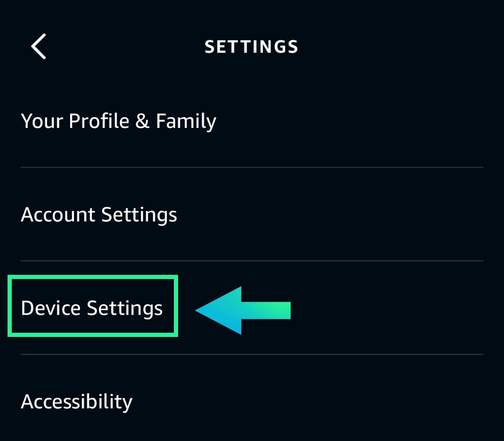This screenshot has width=504, height=441.
Task: Go back using the left chevron
Action: [x=39, y=47]
